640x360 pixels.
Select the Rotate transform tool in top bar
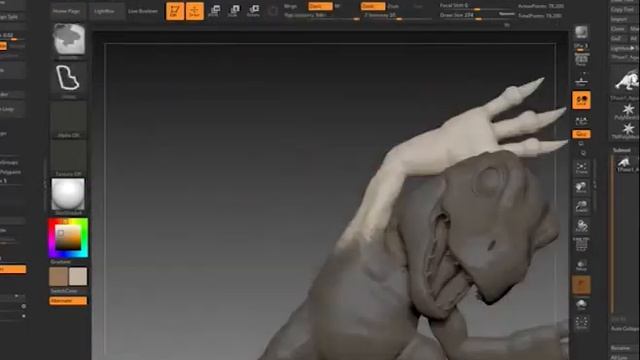click(253, 11)
